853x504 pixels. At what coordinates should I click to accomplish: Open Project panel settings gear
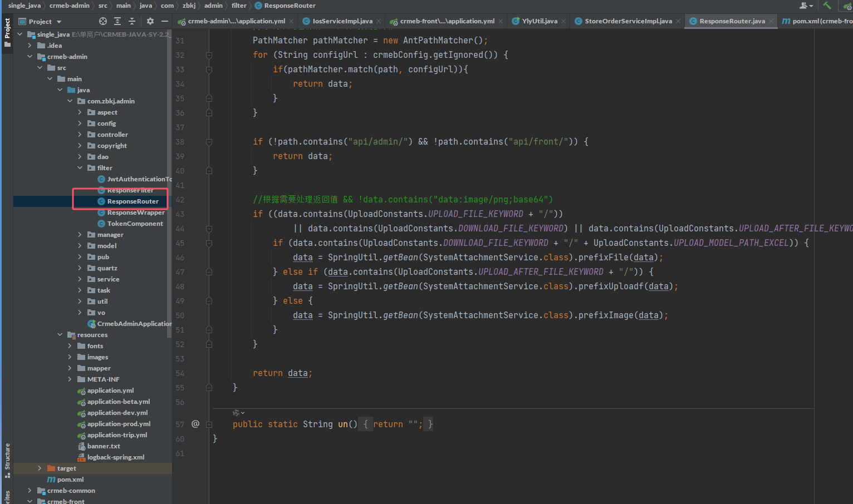(150, 21)
